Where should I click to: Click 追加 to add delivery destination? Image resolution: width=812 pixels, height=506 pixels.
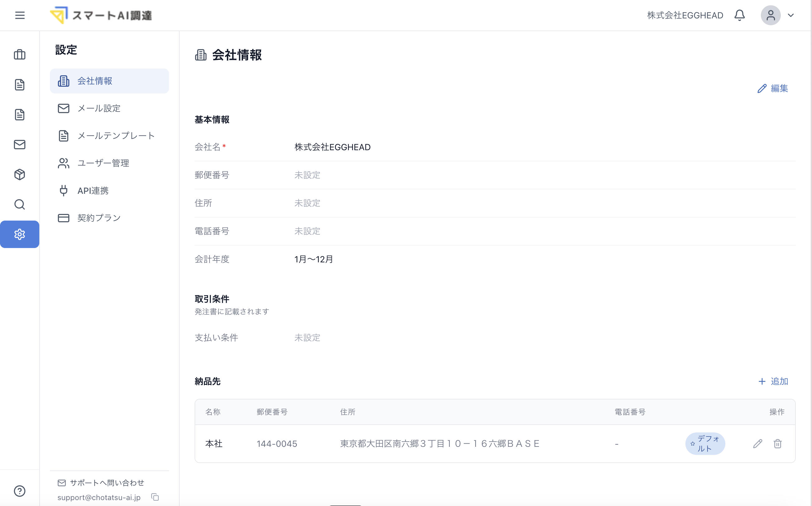tap(773, 381)
